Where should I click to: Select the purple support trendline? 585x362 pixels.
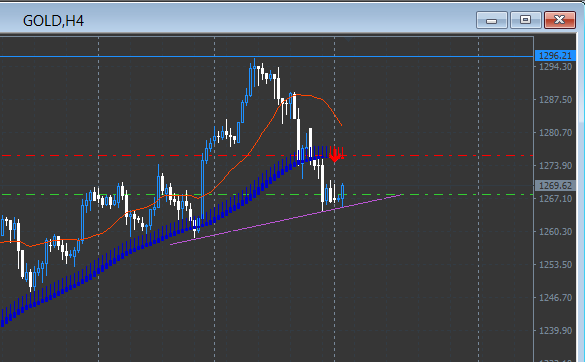tap(286, 219)
